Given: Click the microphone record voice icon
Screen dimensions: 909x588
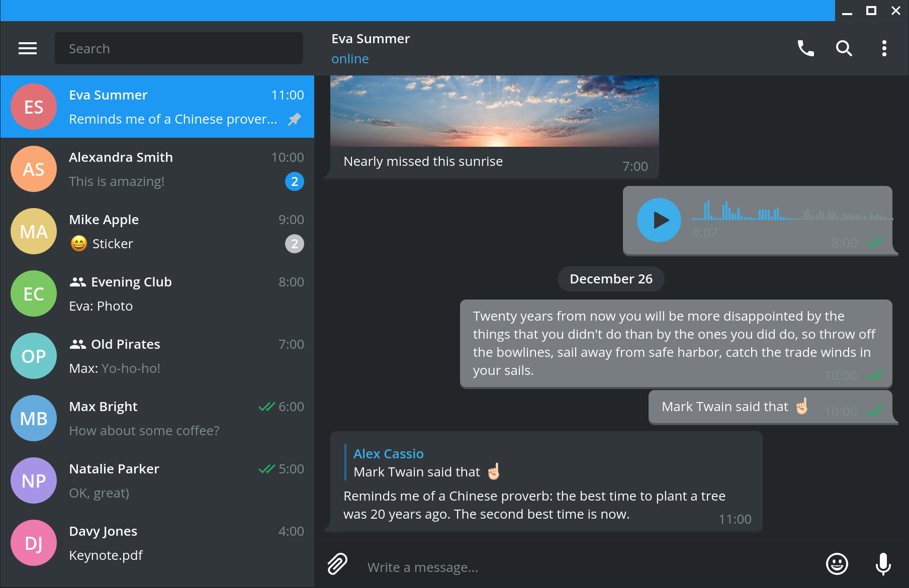Looking at the screenshot, I should (883, 564).
